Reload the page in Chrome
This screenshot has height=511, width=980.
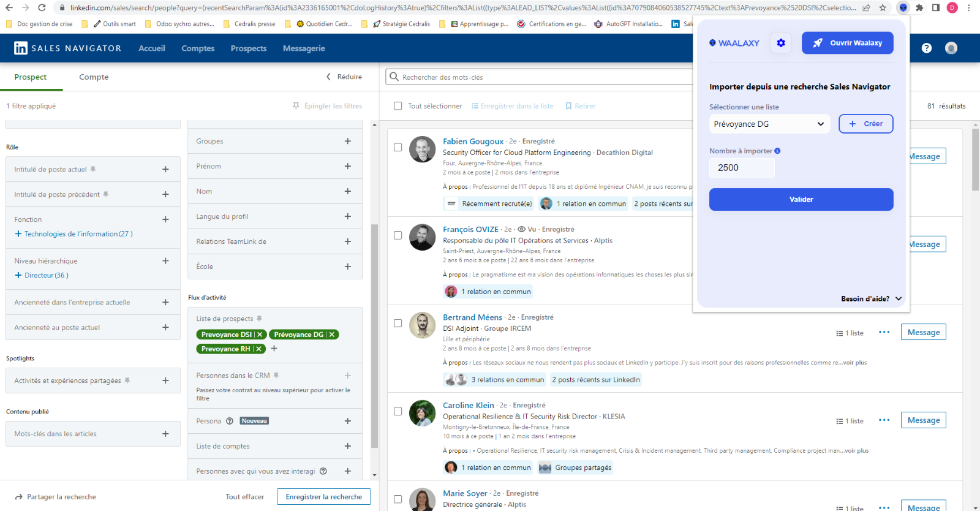[42, 7]
